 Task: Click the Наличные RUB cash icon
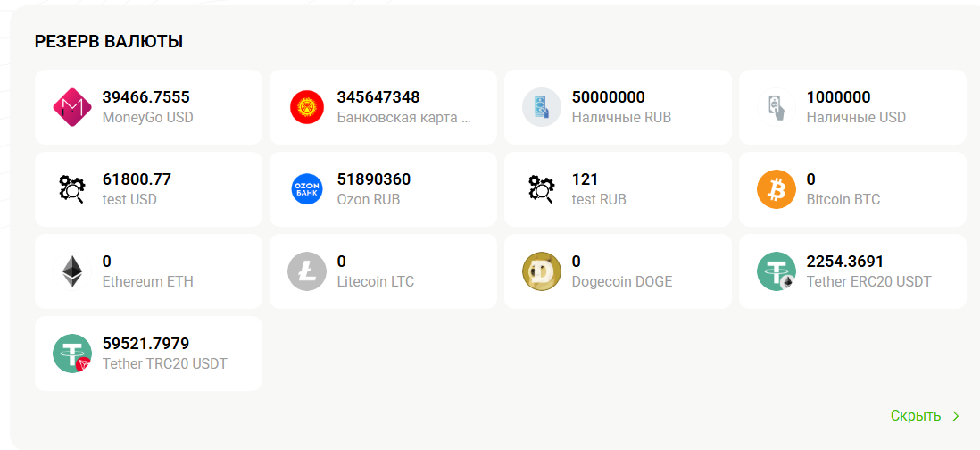point(542,107)
